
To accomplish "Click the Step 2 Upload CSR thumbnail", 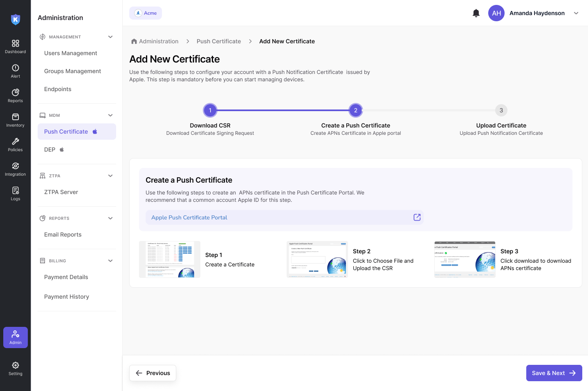I will click(x=317, y=259).
